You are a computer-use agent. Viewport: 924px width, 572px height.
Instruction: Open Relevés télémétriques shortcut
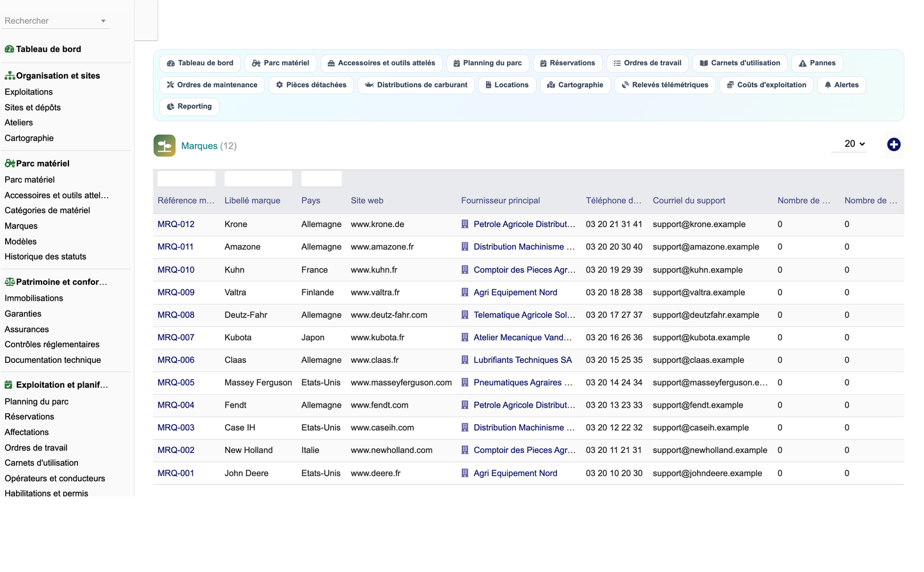665,85
